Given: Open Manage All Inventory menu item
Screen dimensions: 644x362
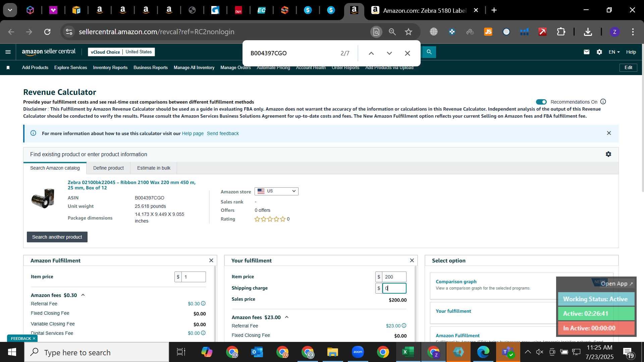Looking at the screenshot, I should pyautogui.click(x=194, y=68).
